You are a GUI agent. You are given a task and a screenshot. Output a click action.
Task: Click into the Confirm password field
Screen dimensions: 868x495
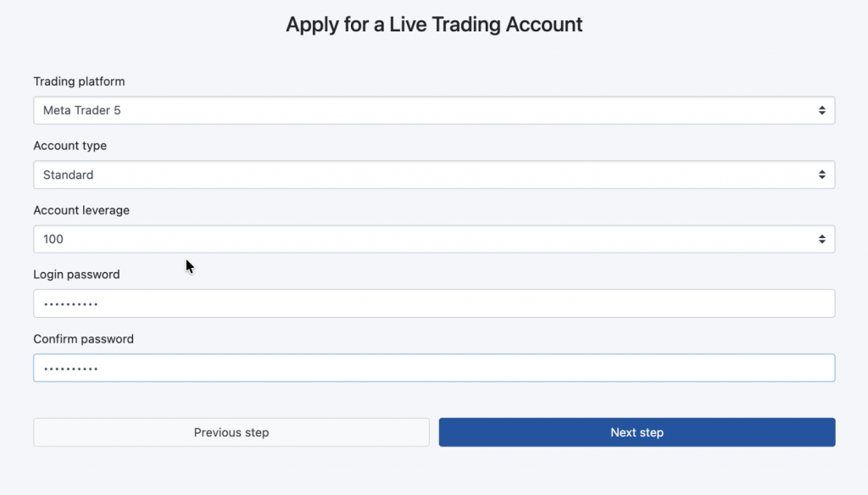tap(434, 368)
